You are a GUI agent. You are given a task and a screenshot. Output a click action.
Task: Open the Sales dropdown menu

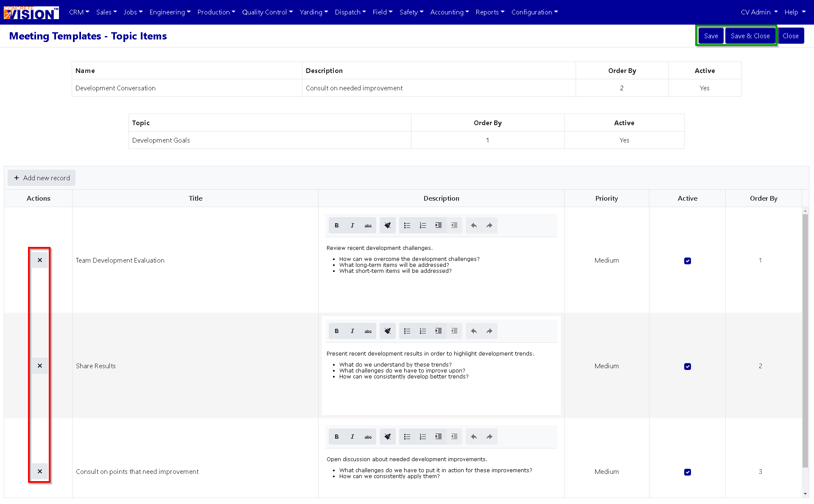click(106, 12)
